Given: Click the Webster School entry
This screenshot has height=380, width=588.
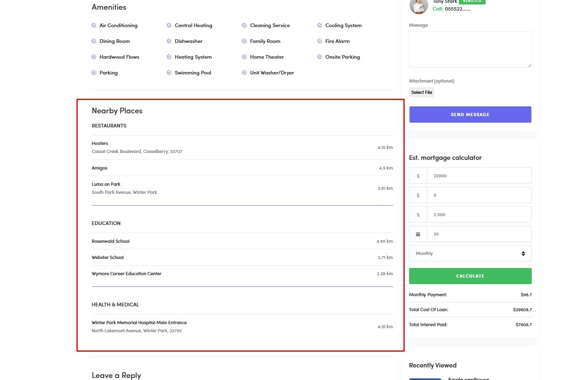Looking at the screenshot, I should [242, 257].
